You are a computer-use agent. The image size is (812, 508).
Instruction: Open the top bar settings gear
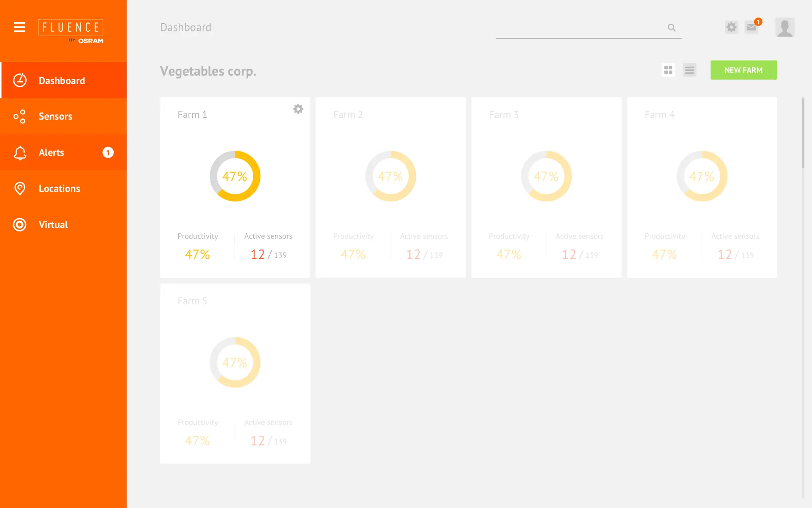[731, 27]
